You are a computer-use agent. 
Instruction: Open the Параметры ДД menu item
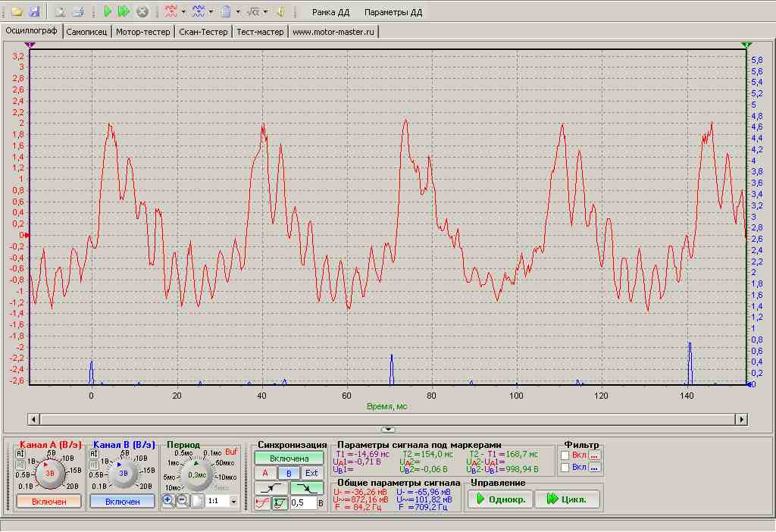[x=393, y=13]
